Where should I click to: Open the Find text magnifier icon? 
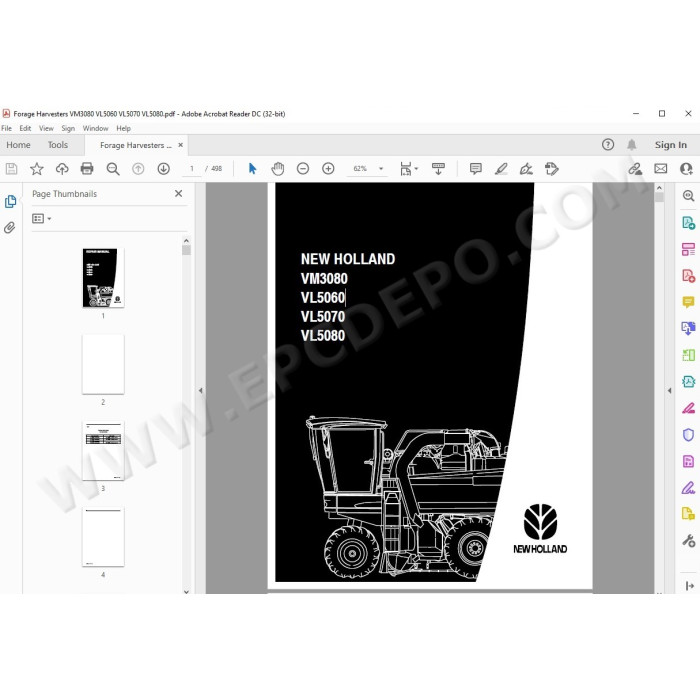113,169
